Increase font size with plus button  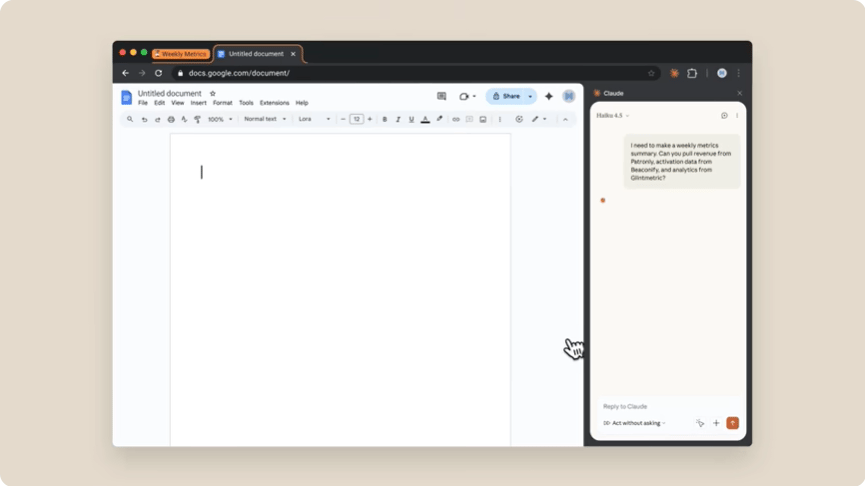coord(370,119)
